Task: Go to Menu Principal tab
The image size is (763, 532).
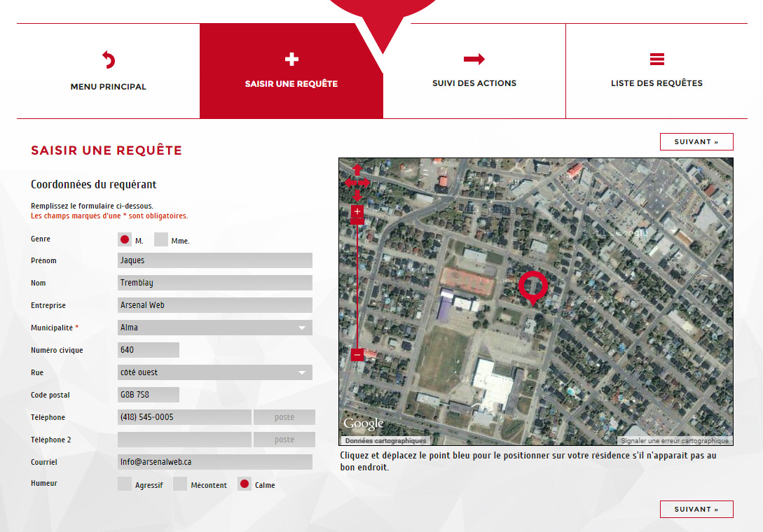Action: (109, 71)
